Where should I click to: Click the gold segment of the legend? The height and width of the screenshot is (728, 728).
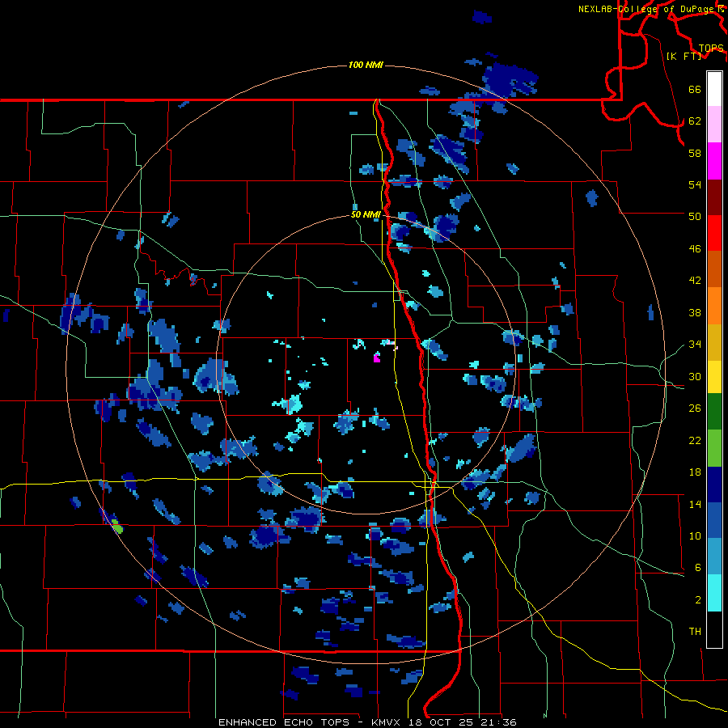(714, 341)
